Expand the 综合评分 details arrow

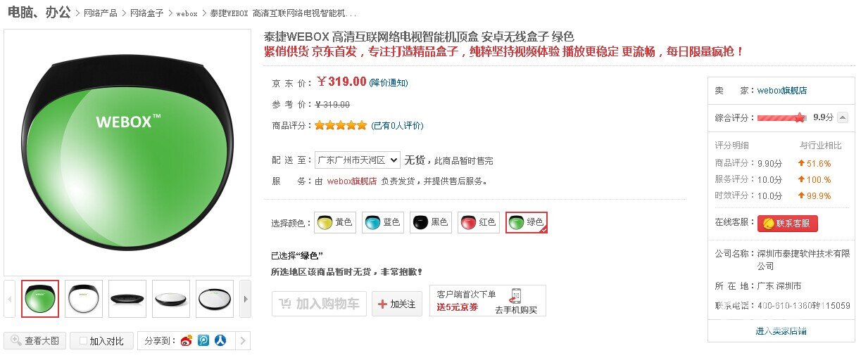[843, 117]
